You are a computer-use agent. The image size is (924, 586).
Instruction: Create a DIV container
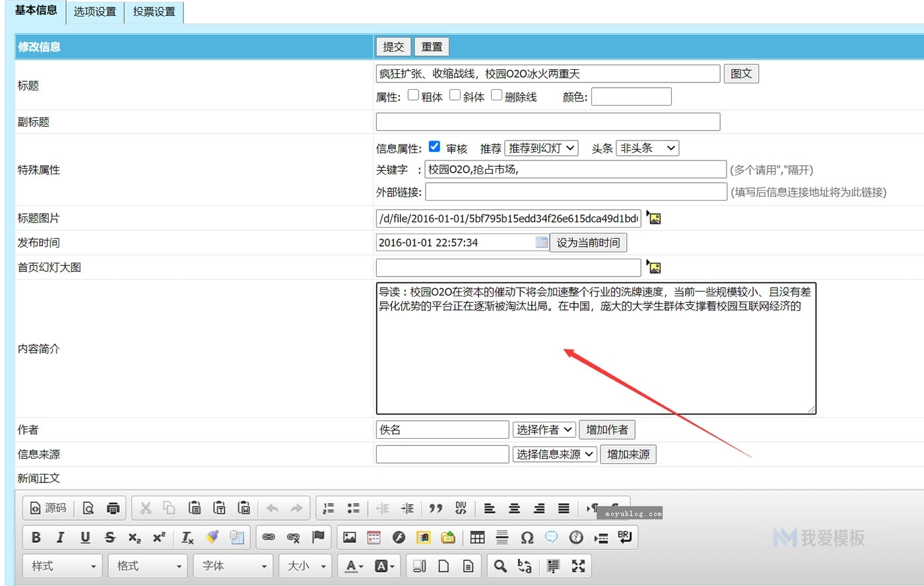coord(461,508)
